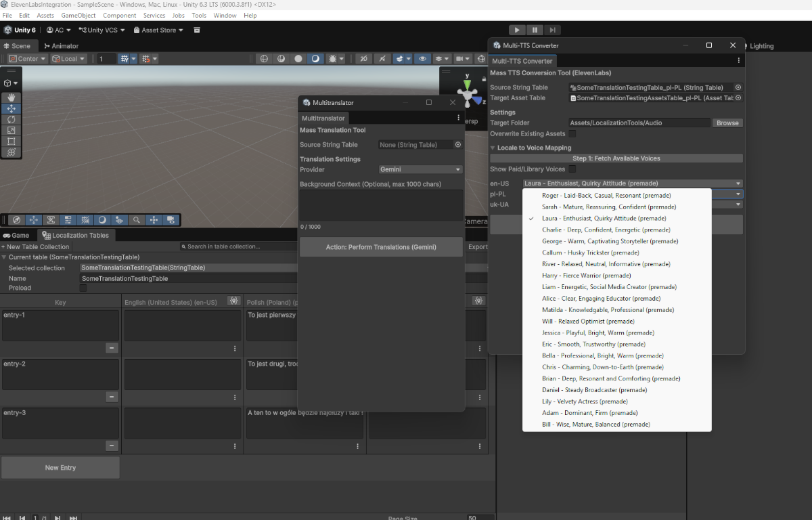Viewport: 812px width, 520px height.
Task: Open the Asset Store dropdown
Action: (x=158, y=30)
